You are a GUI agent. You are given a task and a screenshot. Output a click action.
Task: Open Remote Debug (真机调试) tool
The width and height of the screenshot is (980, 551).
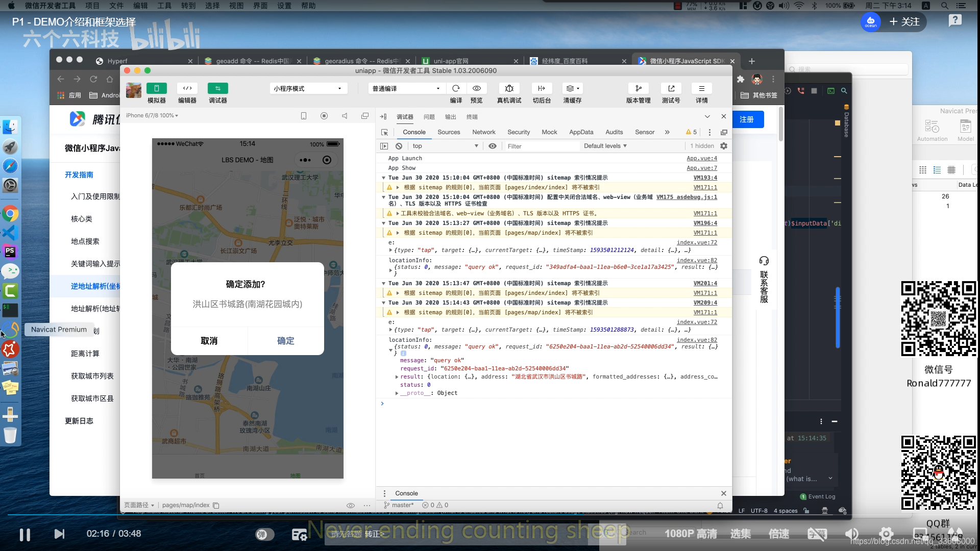509,88
